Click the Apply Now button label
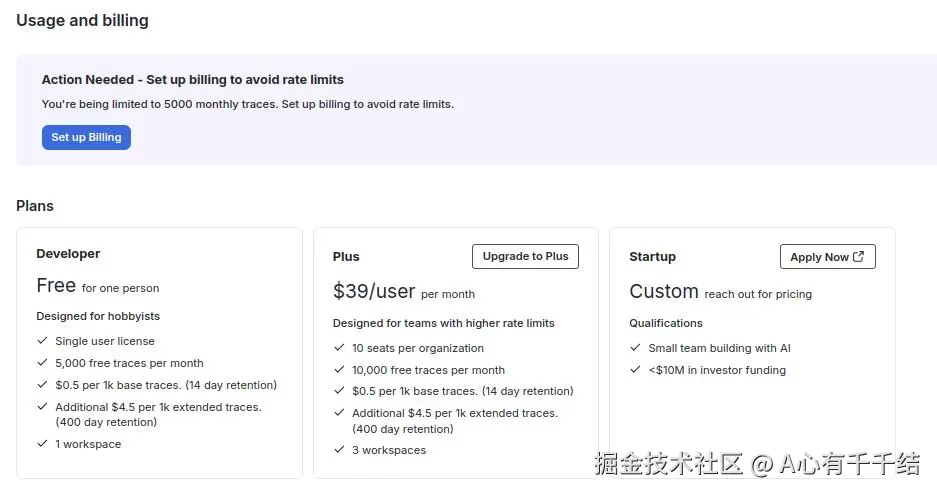Viewport: 937px width, 494px height. (x=819, y=257)
